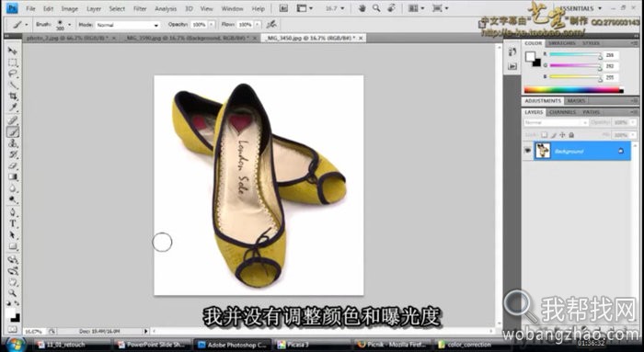Click the Windows Start button
Image resolution: width=644 pixels, height=352 pixels.
point(17,344)
